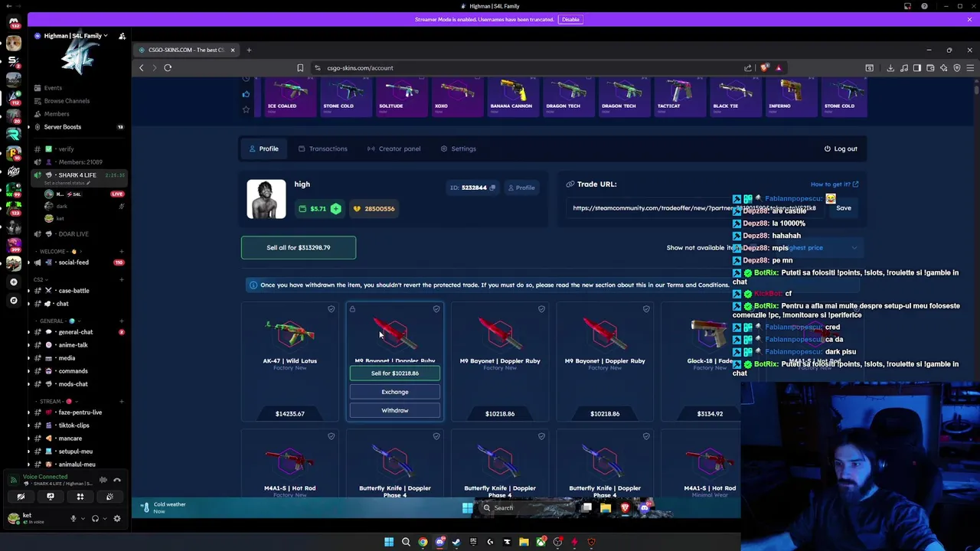Image resolution: width=980 pixels, height=551 pixels.
Task: Open the account Settings tab
Action: coord(458,148)
